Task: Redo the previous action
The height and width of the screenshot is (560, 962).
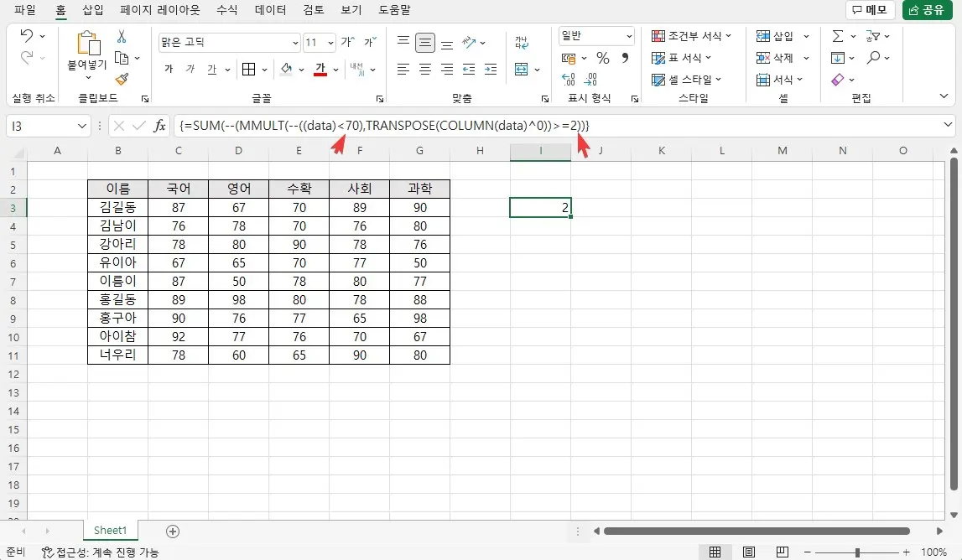Action: 26,58
